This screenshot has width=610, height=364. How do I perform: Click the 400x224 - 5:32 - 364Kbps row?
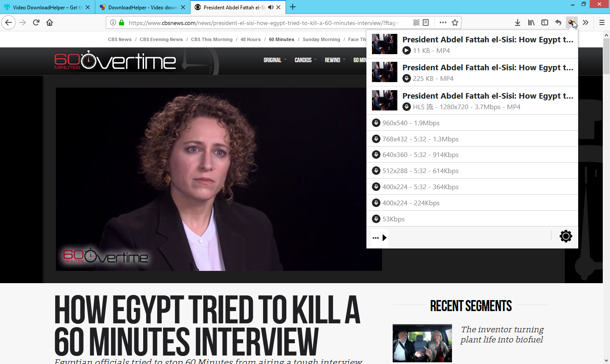(472, 187)
